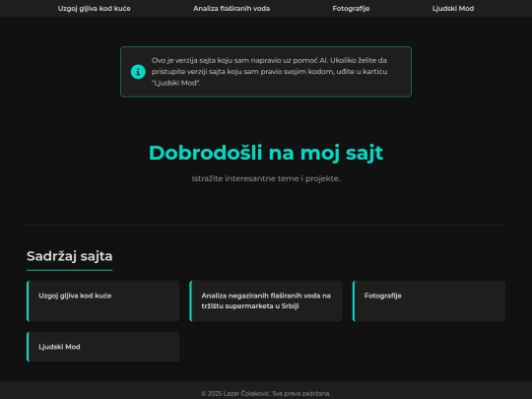Open the 'Uzgoj gljiva kod kuće' content card
The width and height of the screenshot is (532, 399).
102,300
